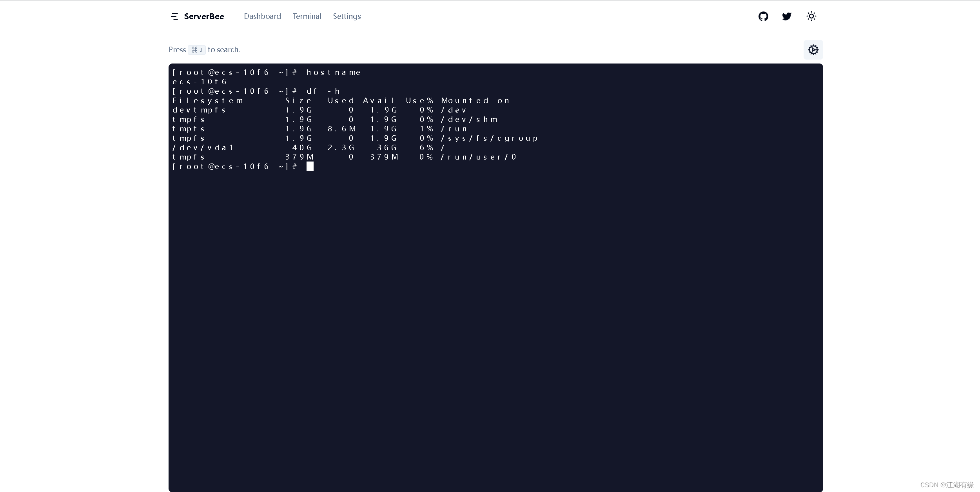
Task: Click the blinking terminal cursor block
Action: tap(310, 167)
